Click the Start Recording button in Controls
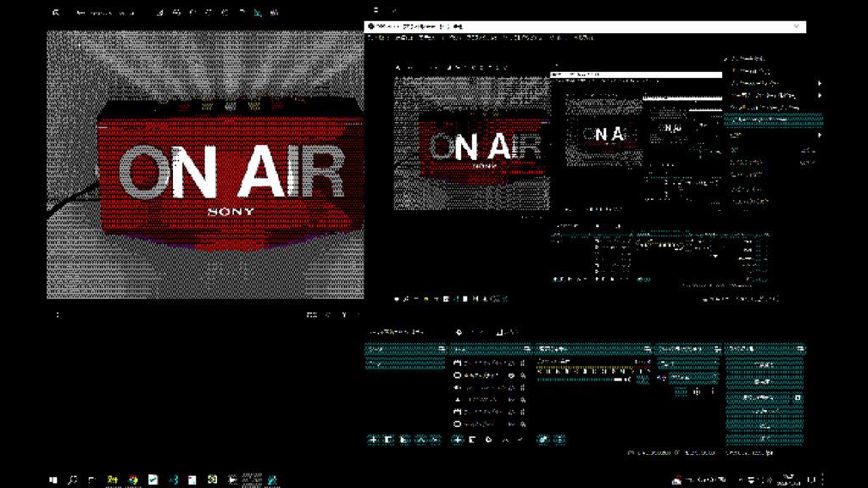 click(x=765, y=382)
